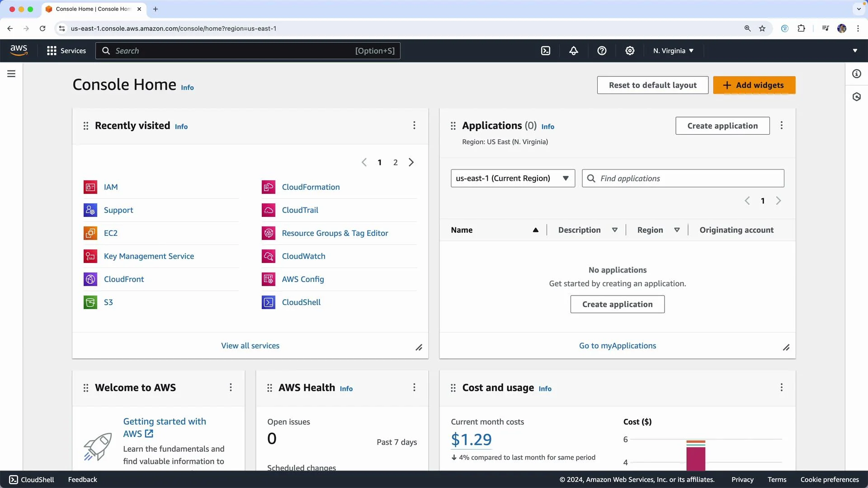Reload the browser page
The height and width of the screenshot is (488, 868).
(x=42, y=28)
